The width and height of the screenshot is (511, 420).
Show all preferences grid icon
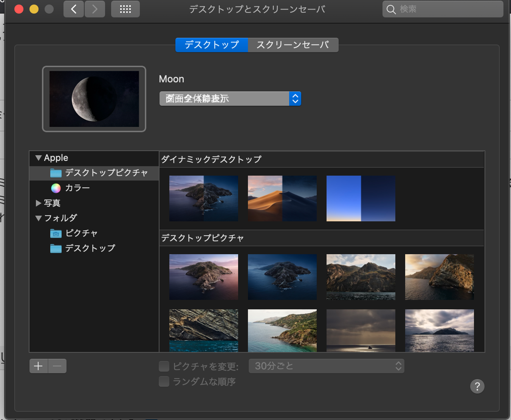click(125, 9)
